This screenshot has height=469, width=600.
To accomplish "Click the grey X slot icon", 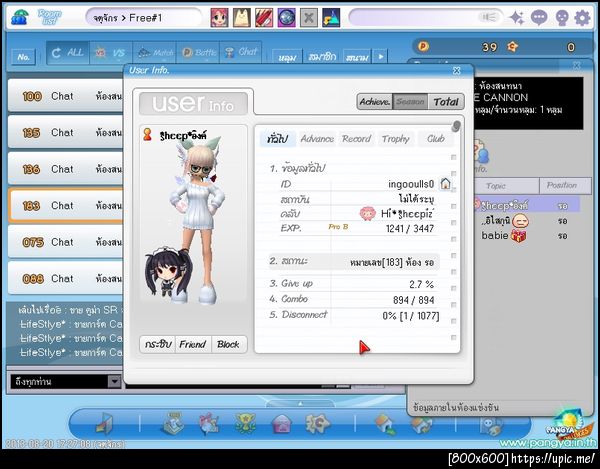I will click(308, 18).
